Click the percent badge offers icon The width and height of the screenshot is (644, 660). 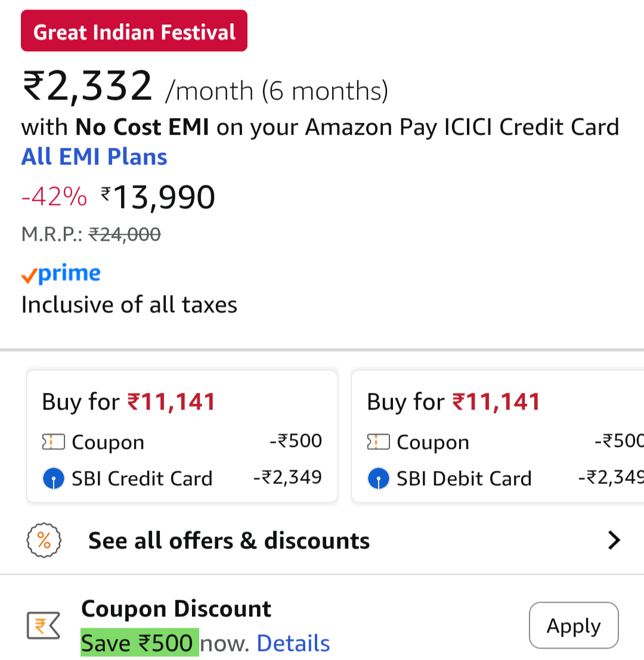coord(44,541)
